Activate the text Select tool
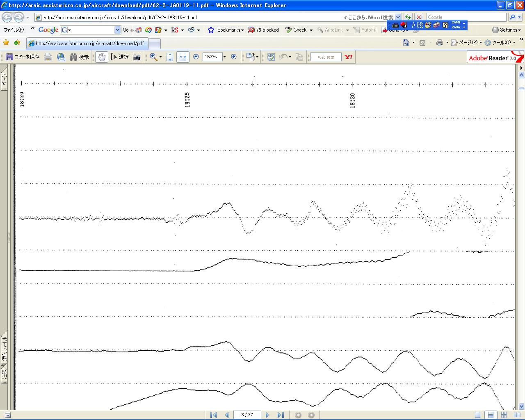 [119, 57]
